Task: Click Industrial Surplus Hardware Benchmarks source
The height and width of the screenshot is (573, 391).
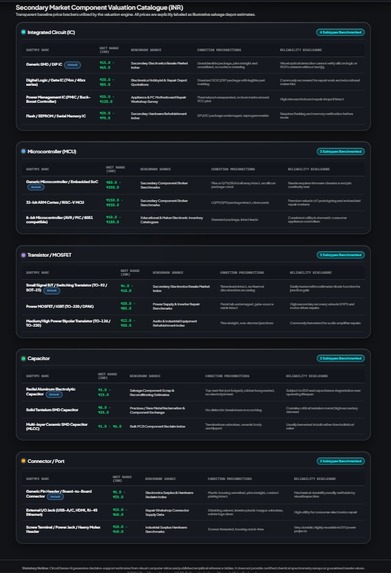Action: pyautogui.click(x=166, y=529)
